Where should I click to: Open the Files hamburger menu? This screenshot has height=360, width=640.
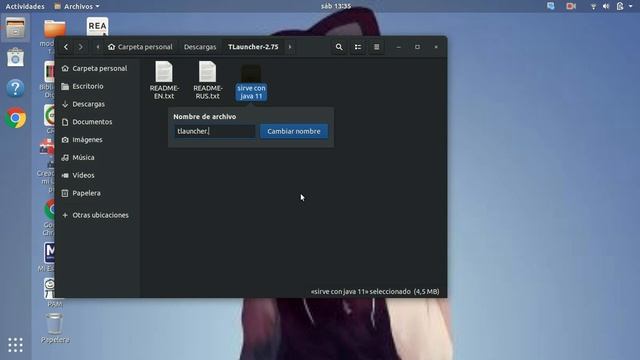[x=377, y=47]
